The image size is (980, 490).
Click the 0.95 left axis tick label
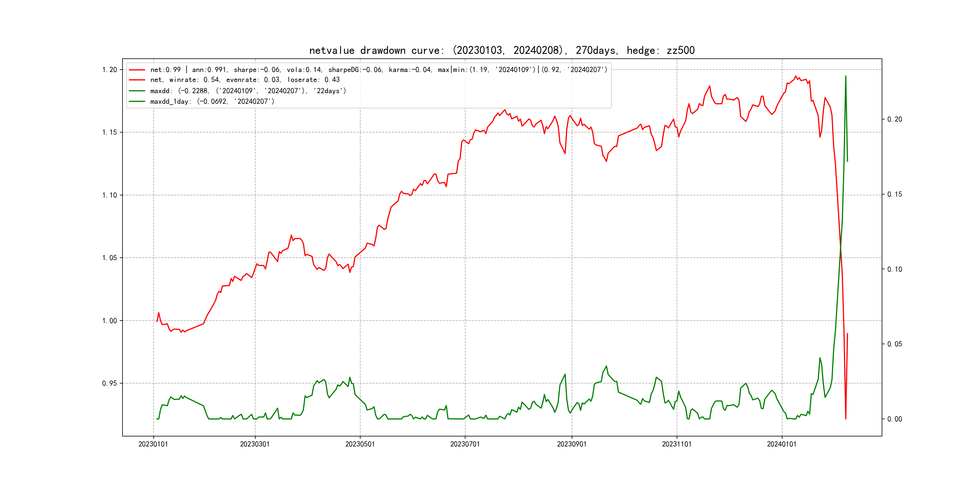point(109,383)
